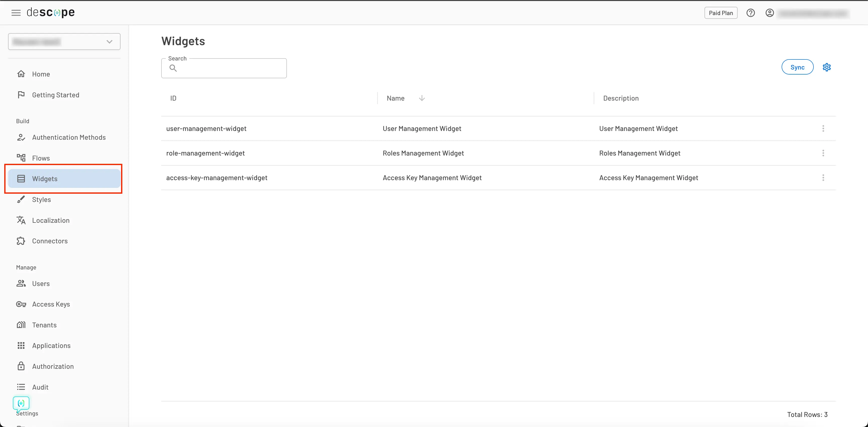Navigate to Flows

41,158
